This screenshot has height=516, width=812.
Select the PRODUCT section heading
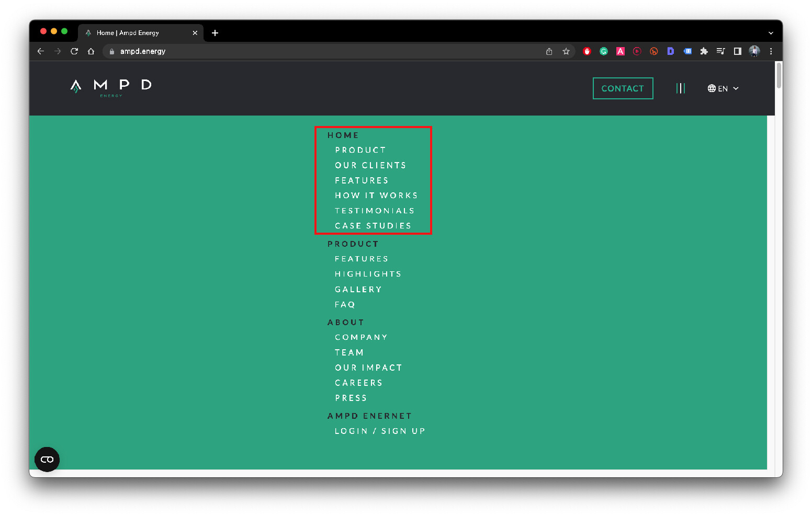click(x=353, y=244)
